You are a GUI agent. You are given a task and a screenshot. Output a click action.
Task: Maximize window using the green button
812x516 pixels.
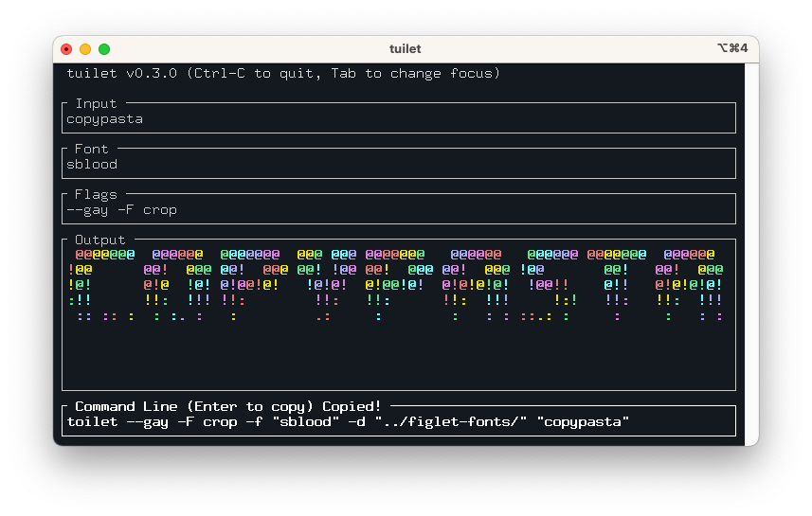(x=104, y=49)
